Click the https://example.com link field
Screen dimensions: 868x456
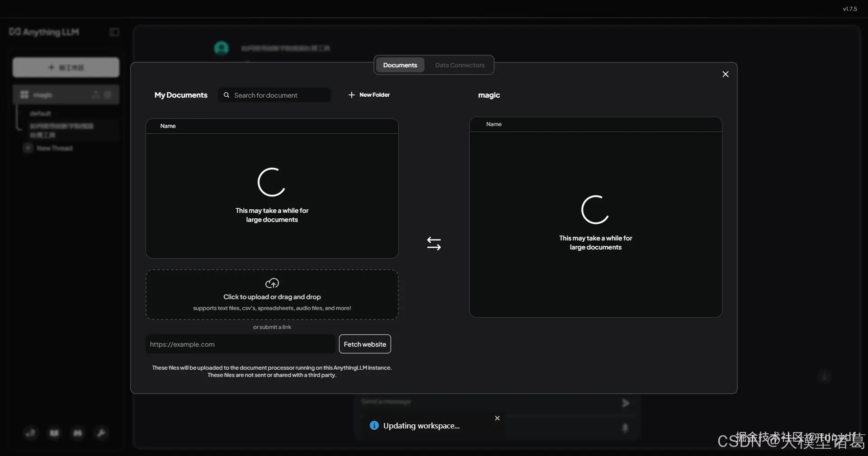240,344
